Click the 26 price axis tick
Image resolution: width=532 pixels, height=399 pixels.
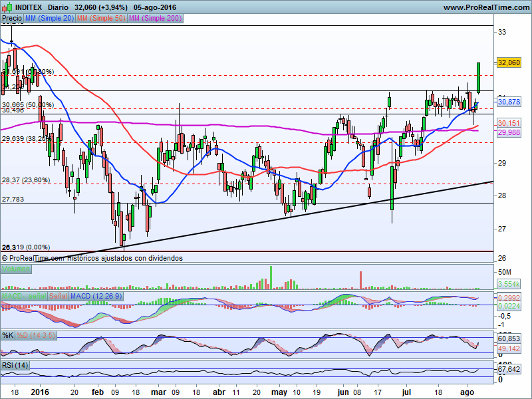tap(501, 258)
